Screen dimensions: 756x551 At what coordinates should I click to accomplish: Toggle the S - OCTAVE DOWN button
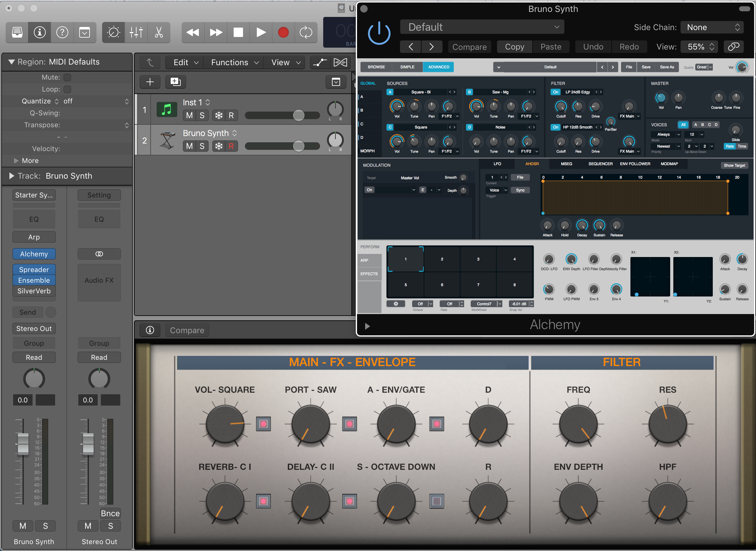pyautogui.click(x=437, y=501)
